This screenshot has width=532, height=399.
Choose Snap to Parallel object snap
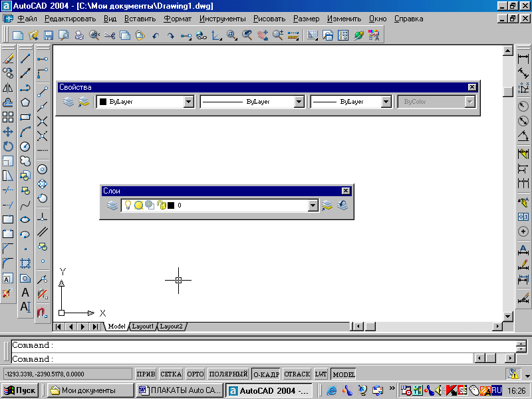tap(43, 231)
